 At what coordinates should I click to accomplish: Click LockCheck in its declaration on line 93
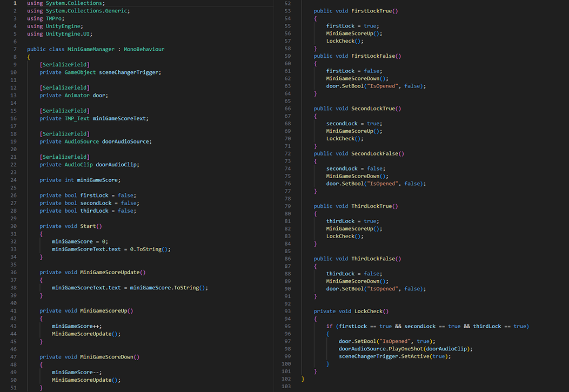point(369,312)
